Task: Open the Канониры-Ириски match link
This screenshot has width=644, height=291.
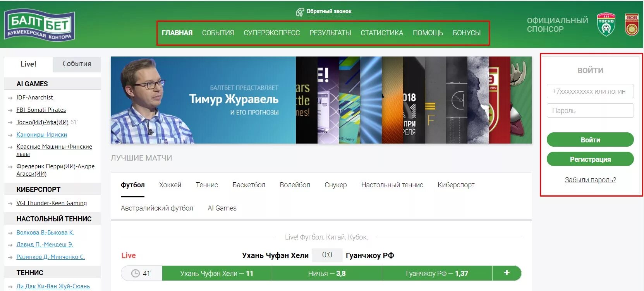Action: pos(42,135)
